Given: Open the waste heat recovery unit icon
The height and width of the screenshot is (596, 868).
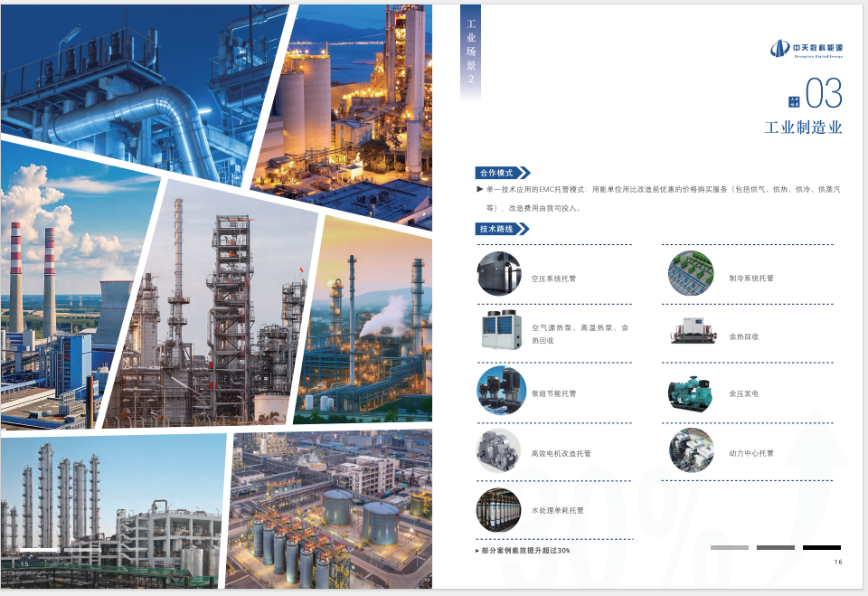Looking at the screenshot, I should [691, 333].
